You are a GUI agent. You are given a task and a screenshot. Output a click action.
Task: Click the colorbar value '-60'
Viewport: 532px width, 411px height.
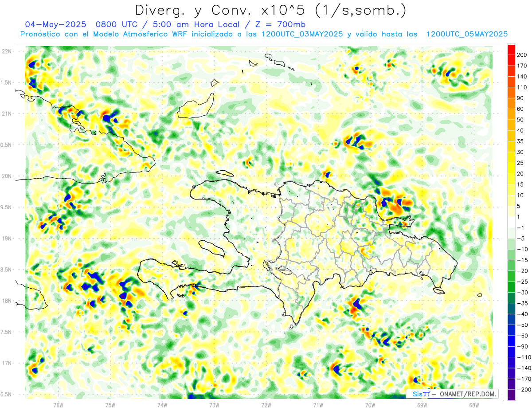522,336
